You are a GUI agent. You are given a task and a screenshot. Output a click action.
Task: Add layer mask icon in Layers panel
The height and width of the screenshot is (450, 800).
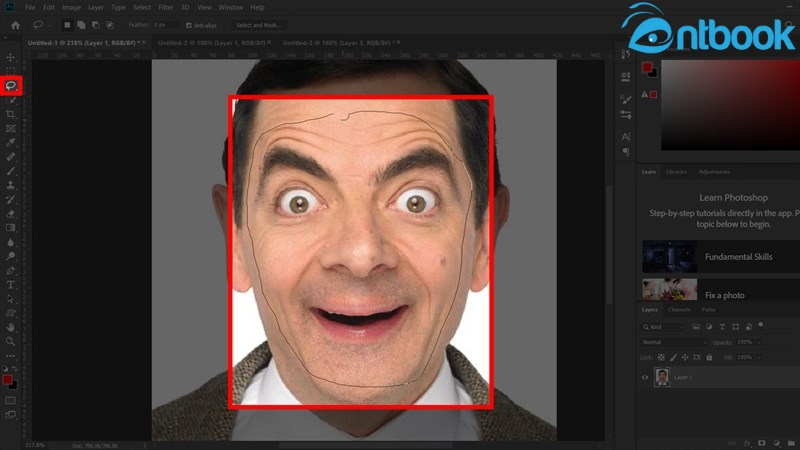(762, 443)
